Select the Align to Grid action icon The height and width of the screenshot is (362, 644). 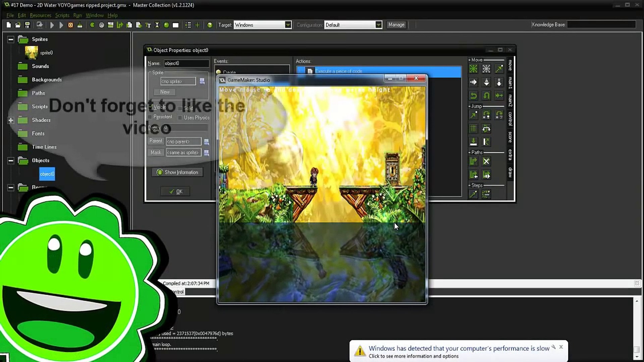(473, 129)
